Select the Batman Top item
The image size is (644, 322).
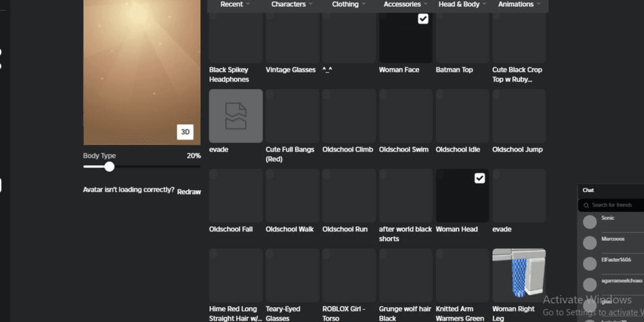tap(463, 37)
